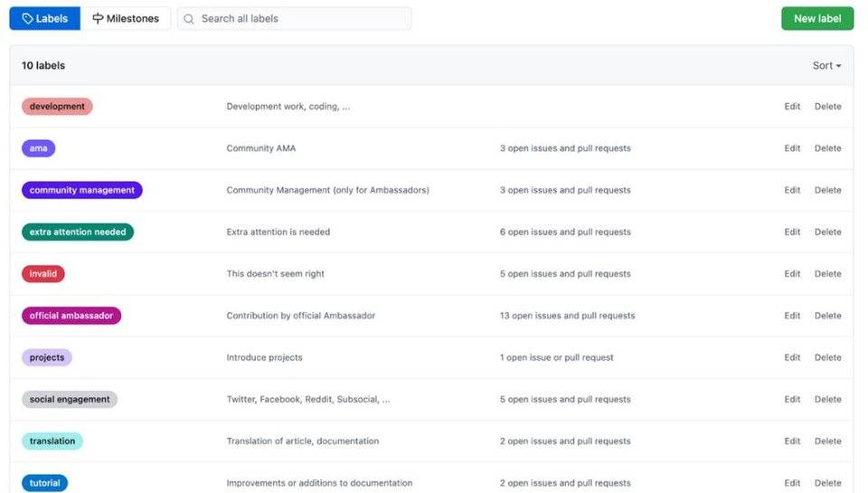Edit the invalid label

point(792,274)
